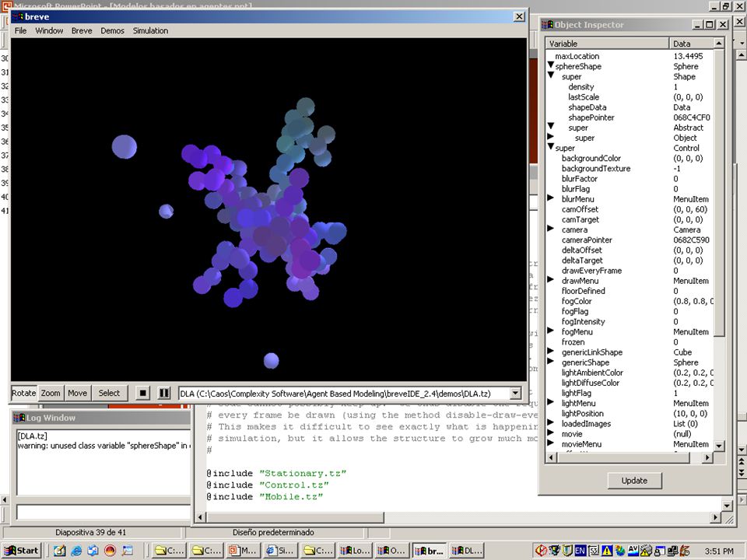Click the Object Inspector vertical scrollbar down arrow
Screen dimensions: 747x560
pyautogui.click(x=719, y=446)
